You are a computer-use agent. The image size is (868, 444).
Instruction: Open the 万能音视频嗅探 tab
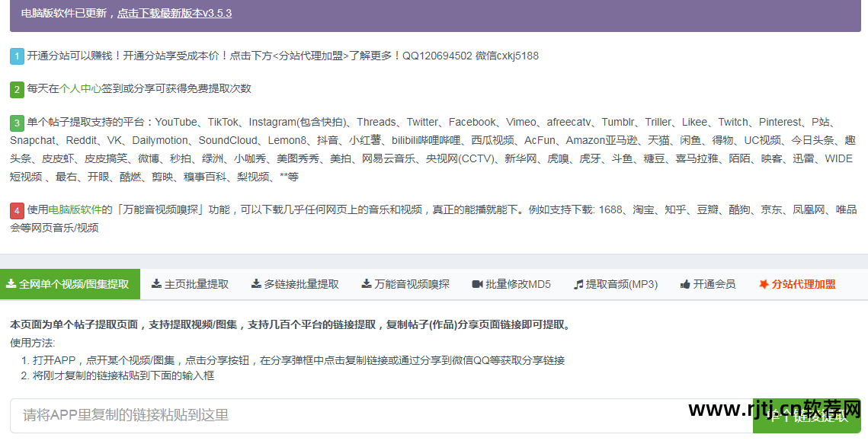coord(405,284)
